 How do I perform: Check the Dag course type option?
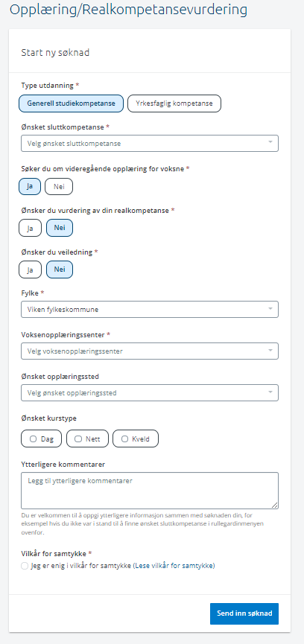(41, 439)
